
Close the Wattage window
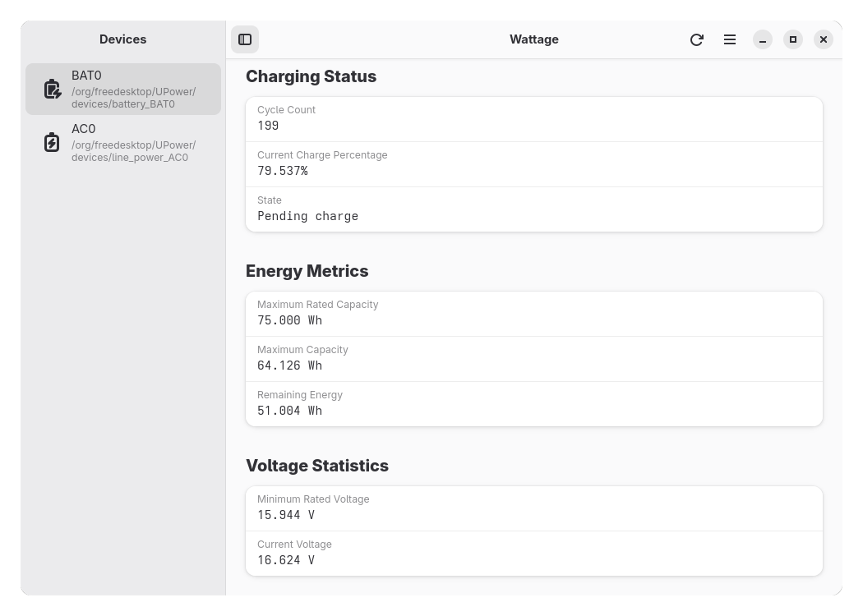pyautogui.click(x=824, y=39)
